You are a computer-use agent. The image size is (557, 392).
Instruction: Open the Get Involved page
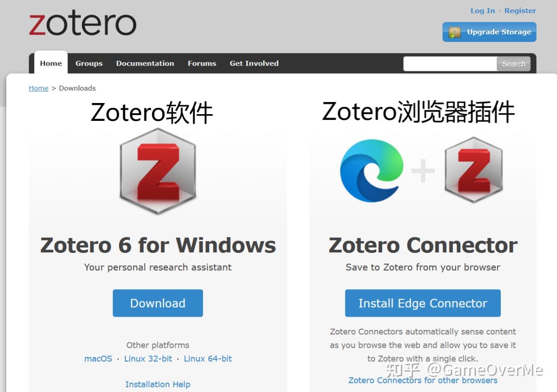(254, 63)
